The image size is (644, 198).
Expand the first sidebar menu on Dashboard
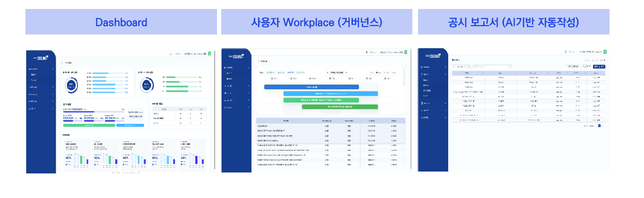[x=40, y=69]
